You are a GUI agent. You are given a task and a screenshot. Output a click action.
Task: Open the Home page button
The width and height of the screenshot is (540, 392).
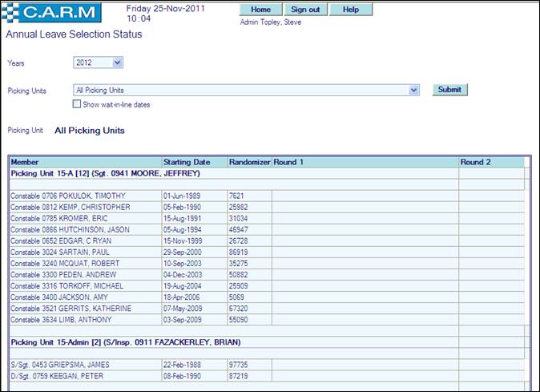[x=260, y=10]
